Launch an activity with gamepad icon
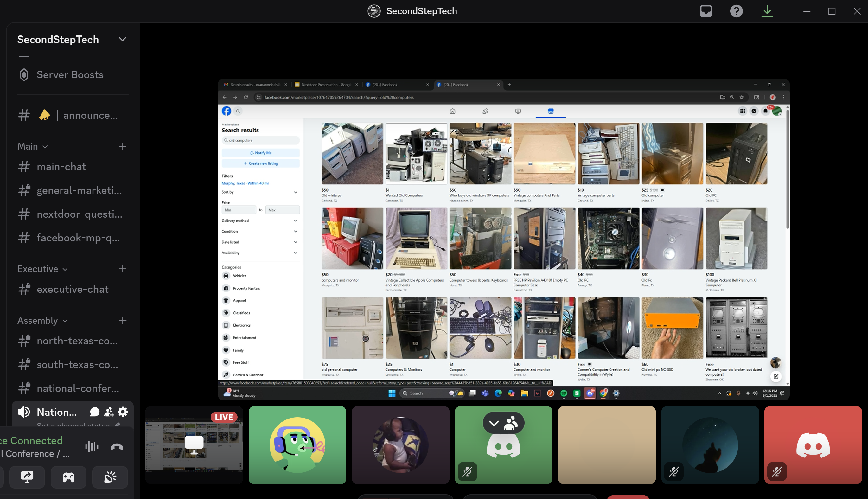 (x=68, y=477)
